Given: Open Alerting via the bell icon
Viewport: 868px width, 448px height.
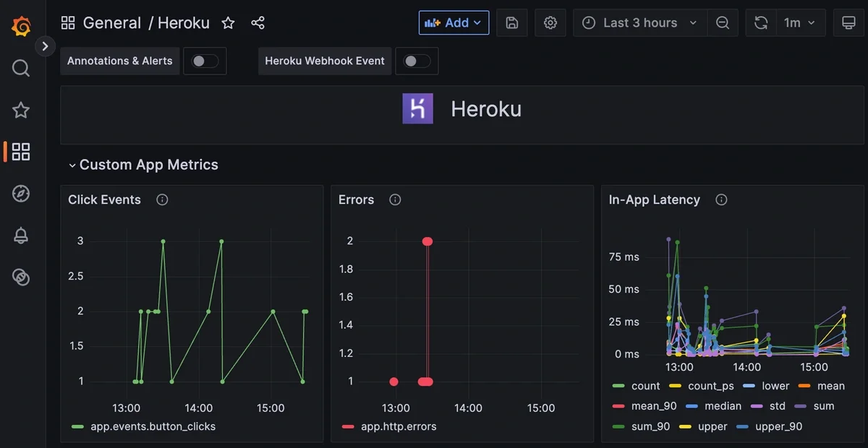Looking at the screenshot, I should coord(20,236).
